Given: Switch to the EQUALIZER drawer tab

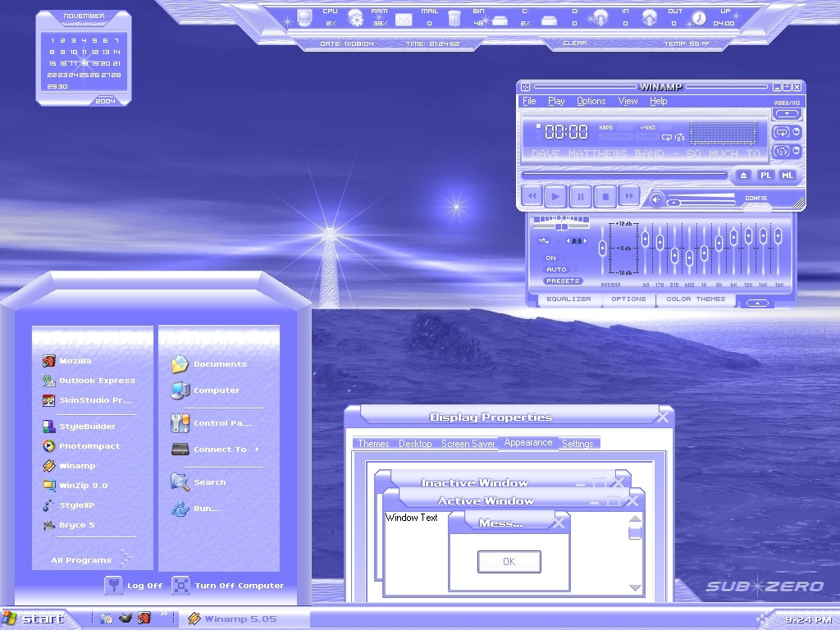Looking at the screenshot, I should click(x=568, y=299).
